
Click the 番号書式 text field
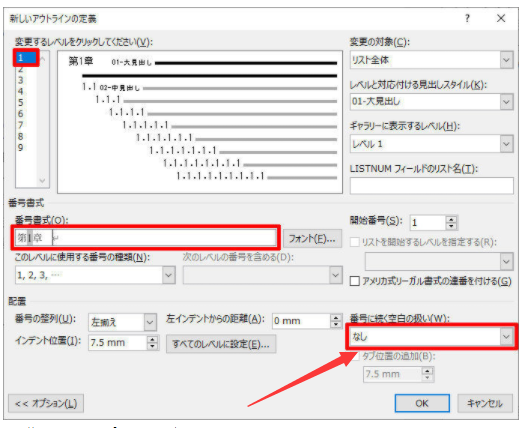(146, 238)
